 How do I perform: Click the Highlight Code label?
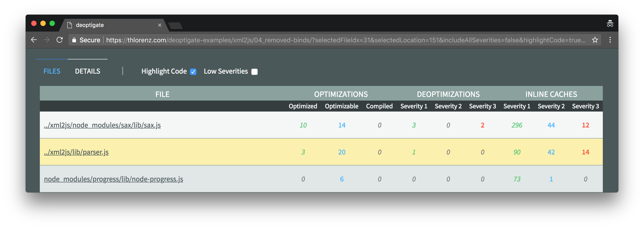point(164,71)
